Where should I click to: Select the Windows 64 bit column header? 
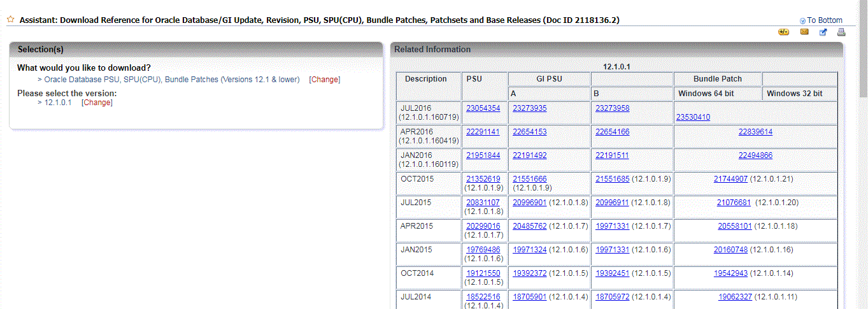click(718, 94)
